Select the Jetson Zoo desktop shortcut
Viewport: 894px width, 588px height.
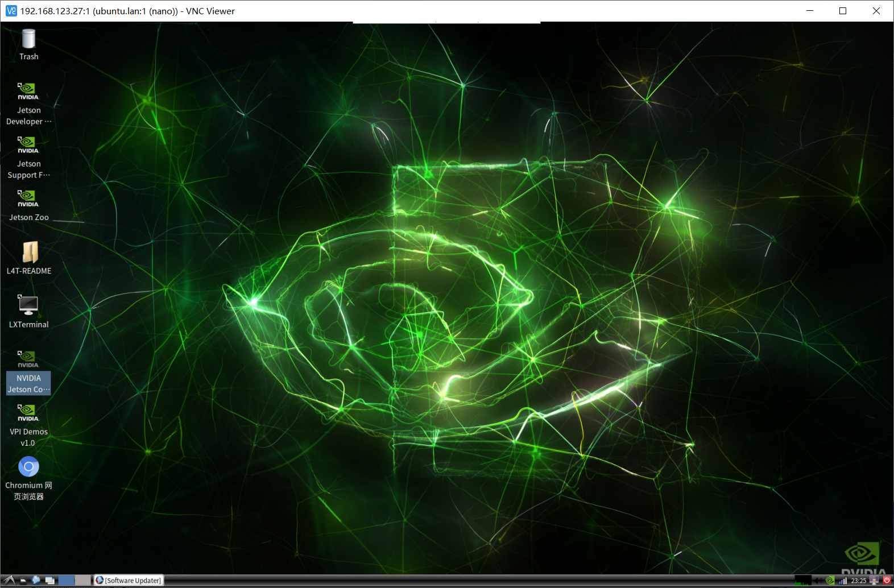point(28,205)
